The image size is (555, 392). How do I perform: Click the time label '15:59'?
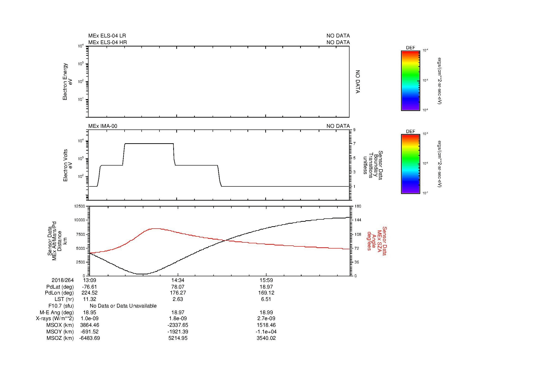266,280
